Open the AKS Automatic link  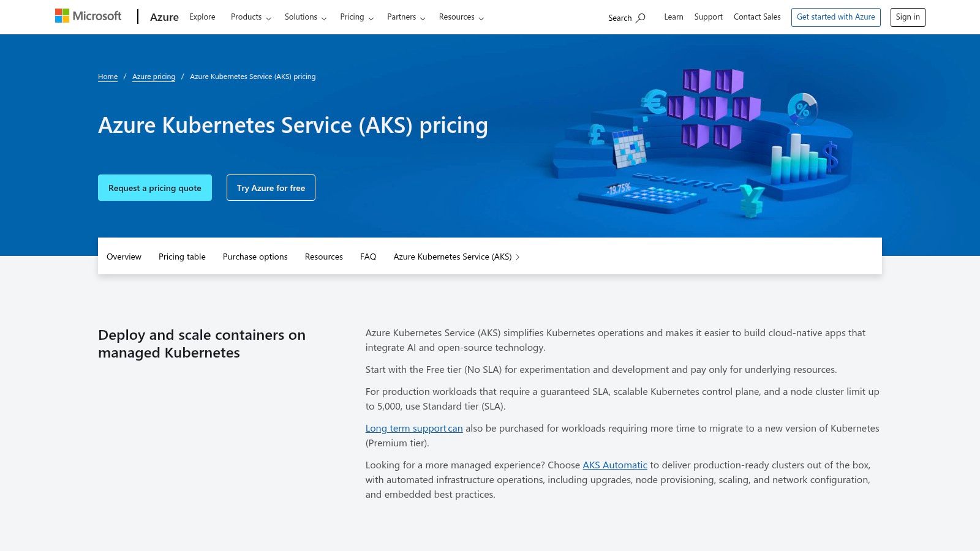coord(614,465)
